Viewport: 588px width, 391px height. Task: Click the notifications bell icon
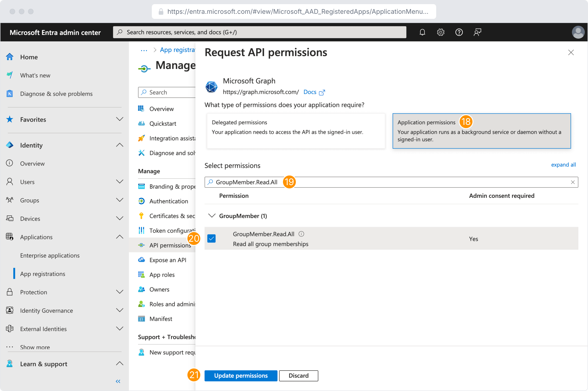tap(422, 32)
